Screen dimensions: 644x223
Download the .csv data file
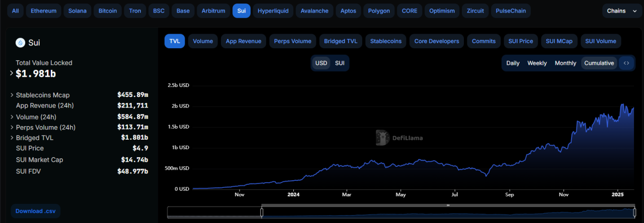(x=35, y=211)
